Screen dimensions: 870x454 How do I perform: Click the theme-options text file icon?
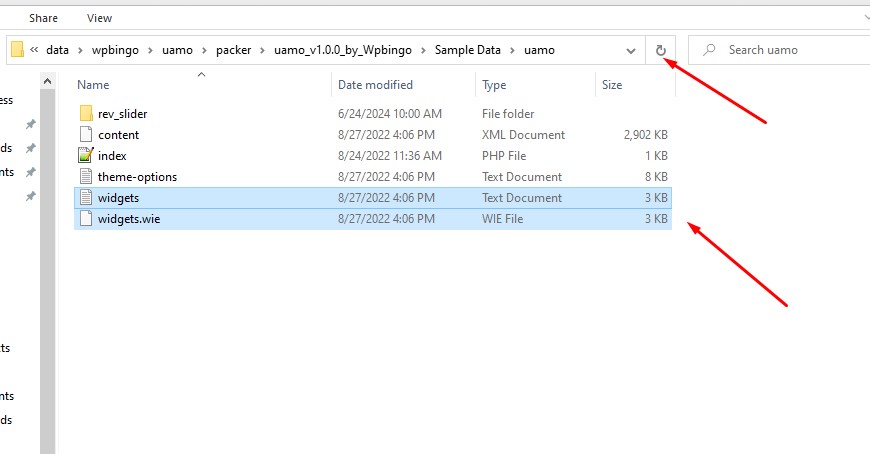(x=86, y=177)
